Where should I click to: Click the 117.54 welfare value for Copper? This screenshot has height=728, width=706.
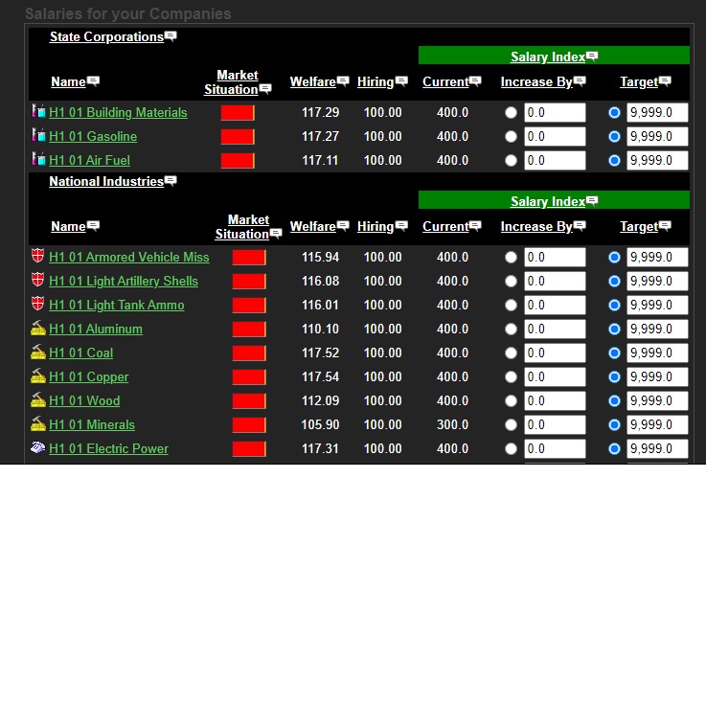(x=320, y=376)
